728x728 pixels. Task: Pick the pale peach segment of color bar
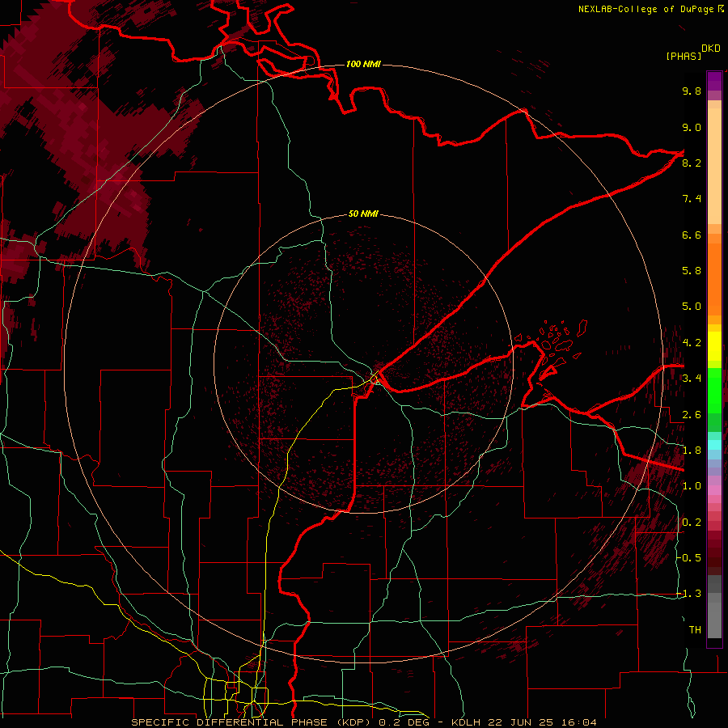click(714, 167)
